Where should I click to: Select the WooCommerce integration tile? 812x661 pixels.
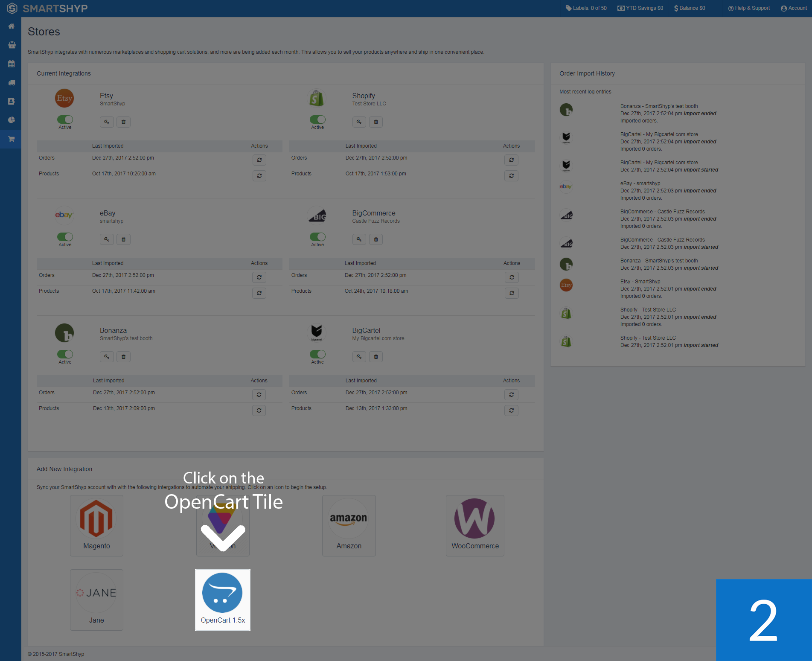475,526
